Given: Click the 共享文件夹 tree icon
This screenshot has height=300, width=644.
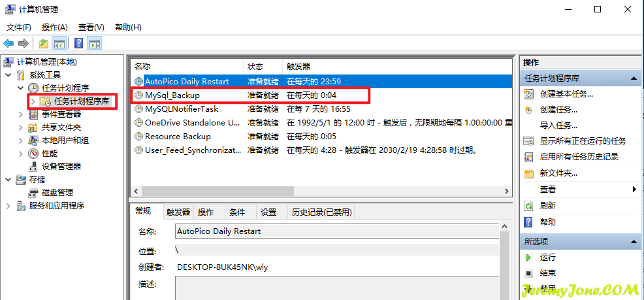Looking at the screenshot, I should tap(33, 127).
